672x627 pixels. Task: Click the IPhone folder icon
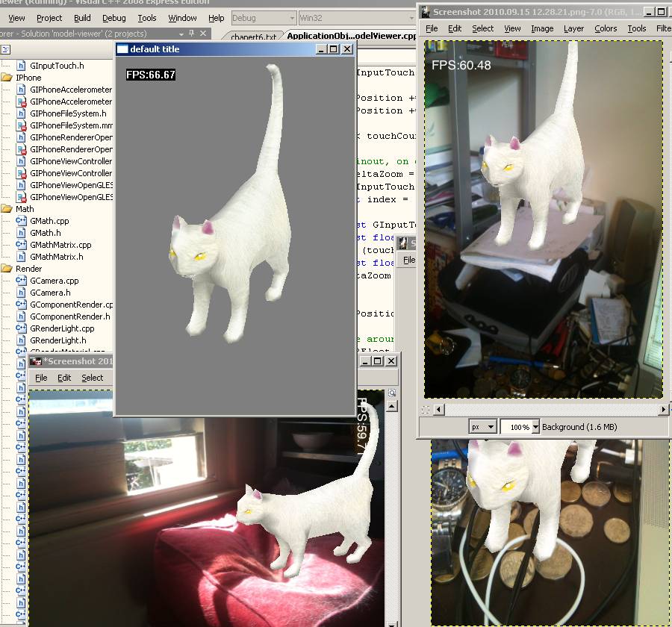[7, 78]
